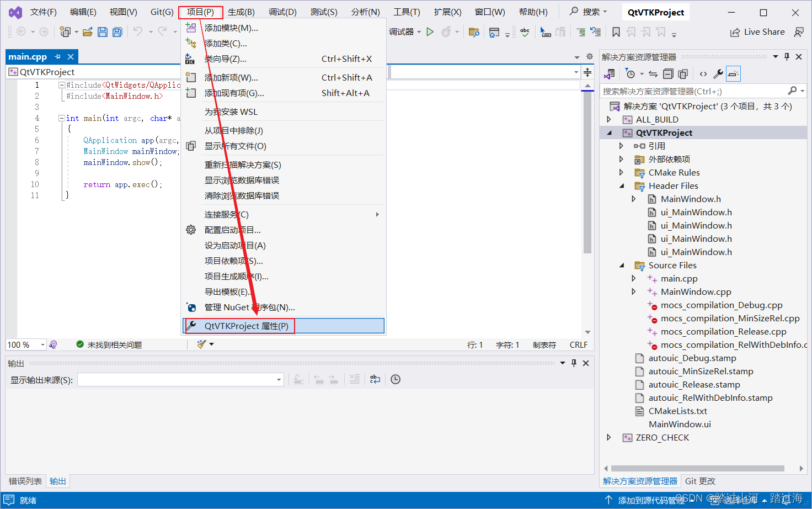Collapse the Header Files folder

coord(622,186)
